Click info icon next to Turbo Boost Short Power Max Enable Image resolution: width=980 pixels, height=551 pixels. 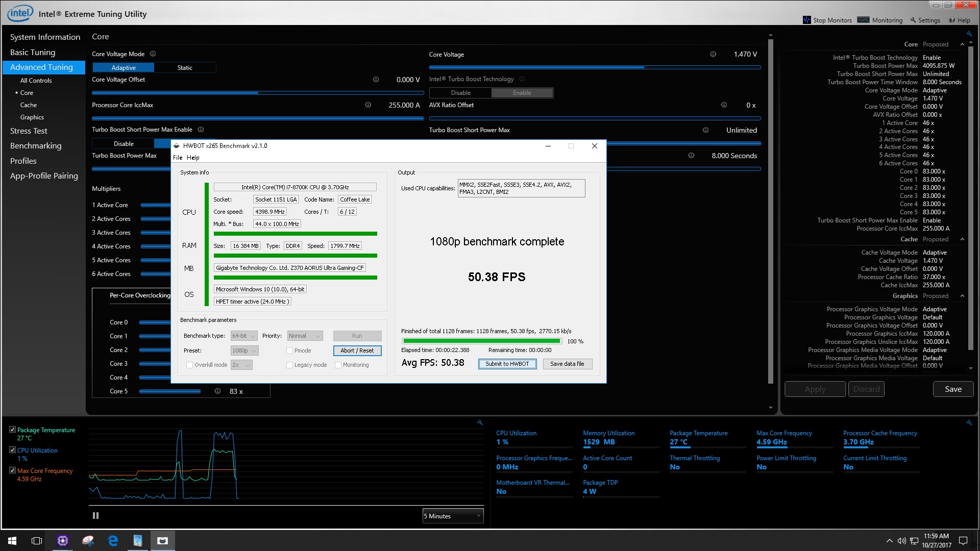(201, 130)
